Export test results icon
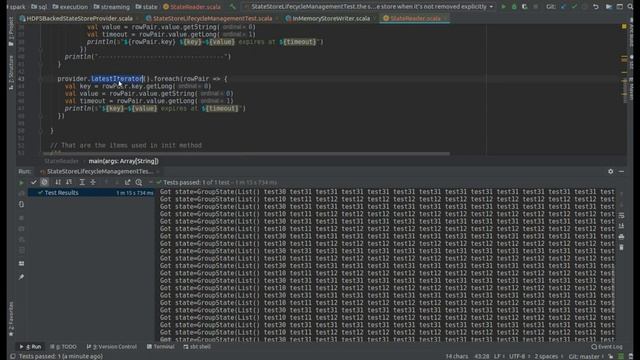This screenshot has height=360, width=640. point(127,182)
